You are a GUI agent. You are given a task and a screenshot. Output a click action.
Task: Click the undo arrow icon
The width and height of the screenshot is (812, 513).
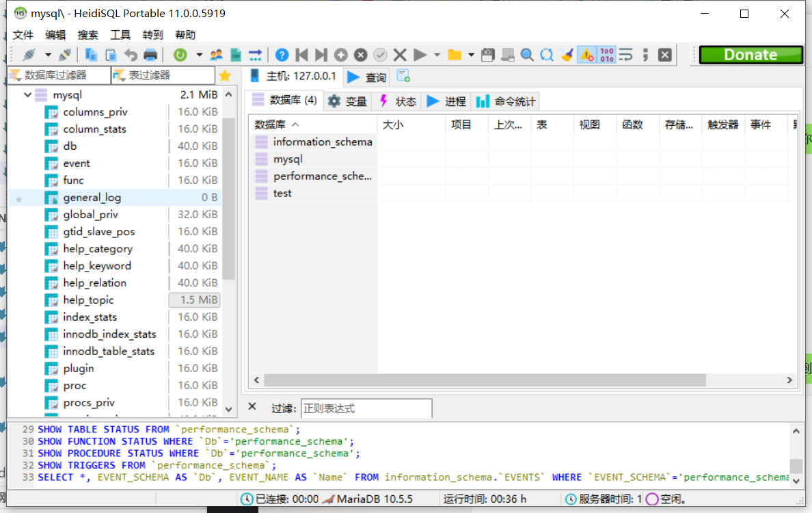[x=131, y=55]
